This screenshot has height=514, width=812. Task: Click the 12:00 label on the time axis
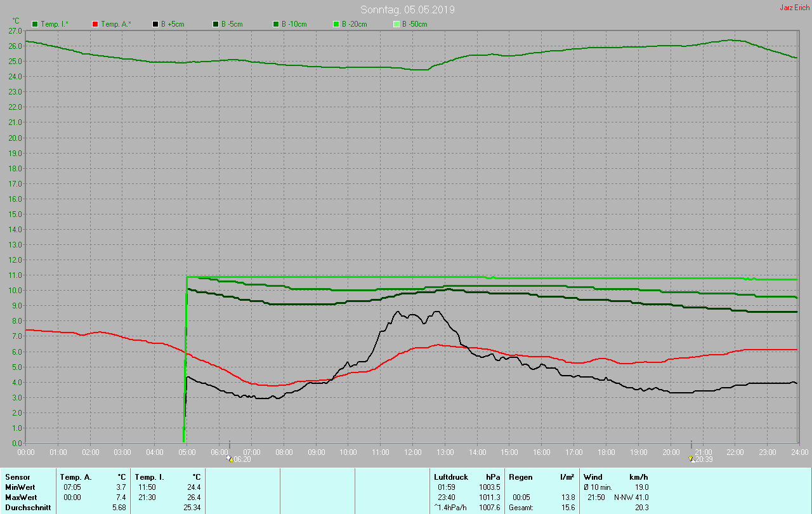point(412,452)
